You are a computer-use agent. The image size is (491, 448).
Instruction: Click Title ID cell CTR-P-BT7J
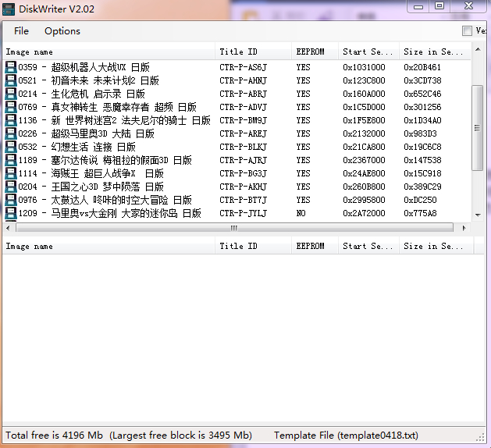pyautogui.click(x=243, y=200)
